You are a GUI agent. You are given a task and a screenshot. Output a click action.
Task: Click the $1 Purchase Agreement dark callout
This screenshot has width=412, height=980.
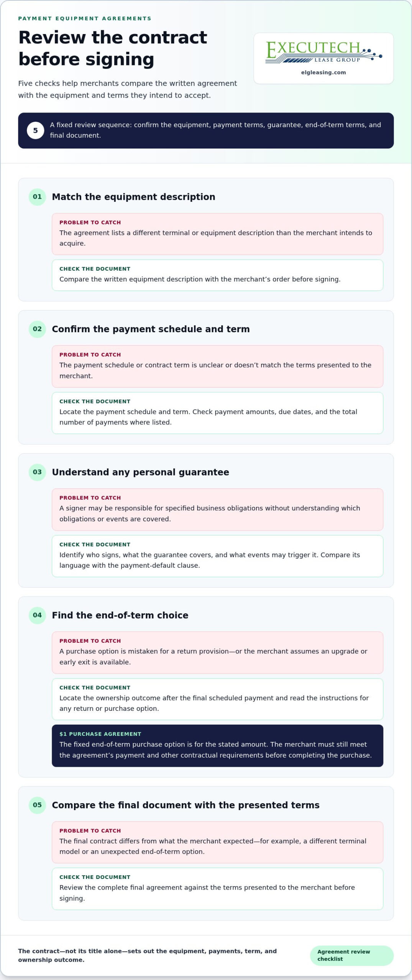pos(217,746)
